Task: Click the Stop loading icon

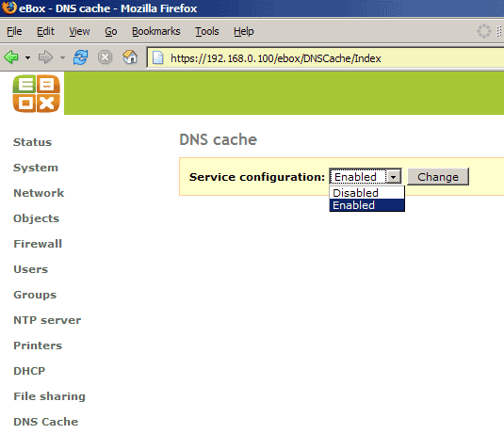Action: 105,57
